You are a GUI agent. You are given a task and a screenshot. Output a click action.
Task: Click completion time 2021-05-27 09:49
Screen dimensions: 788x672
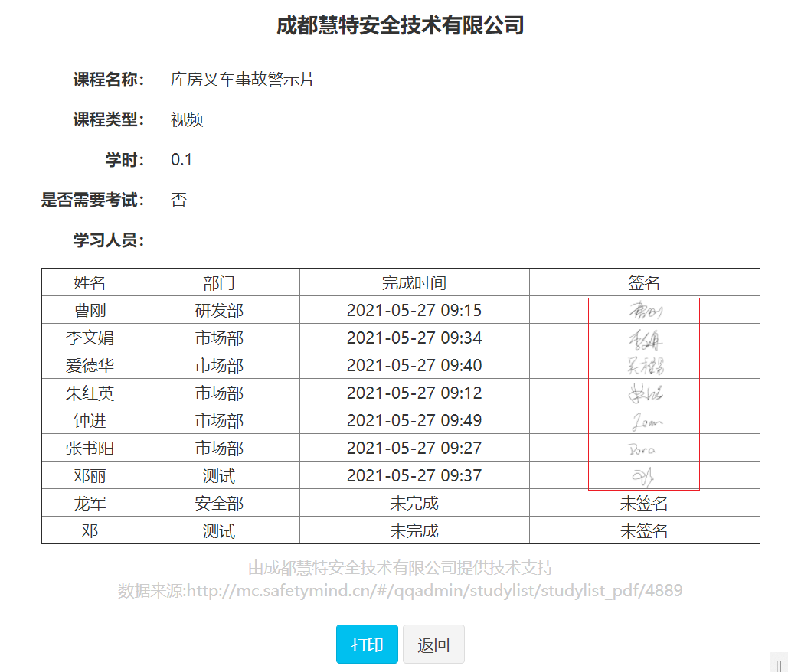[x=414, y=421]
